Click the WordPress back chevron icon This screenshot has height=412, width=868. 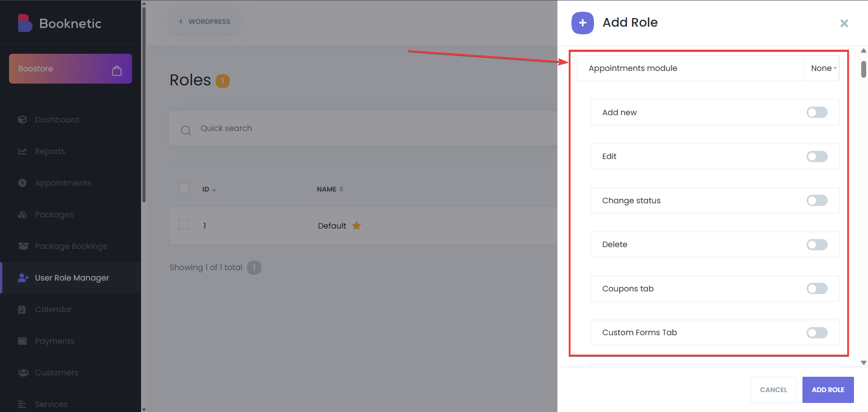tap(181, 22)
